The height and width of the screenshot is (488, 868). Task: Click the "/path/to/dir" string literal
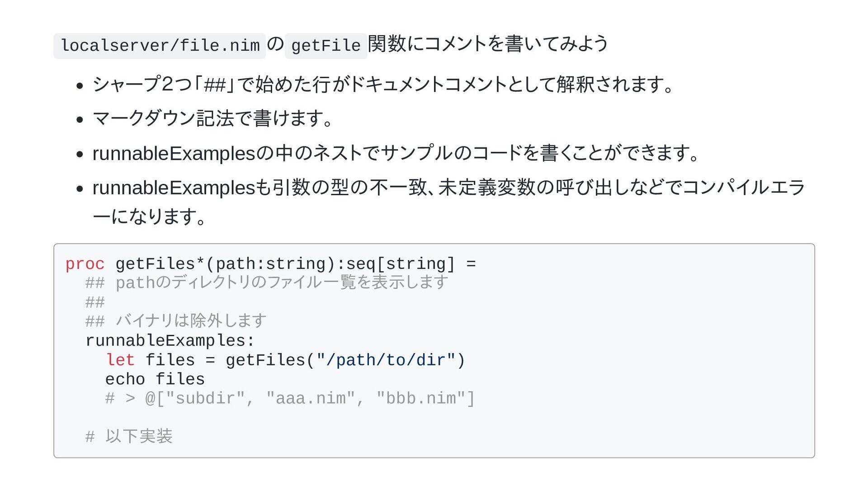pos(386,360)
